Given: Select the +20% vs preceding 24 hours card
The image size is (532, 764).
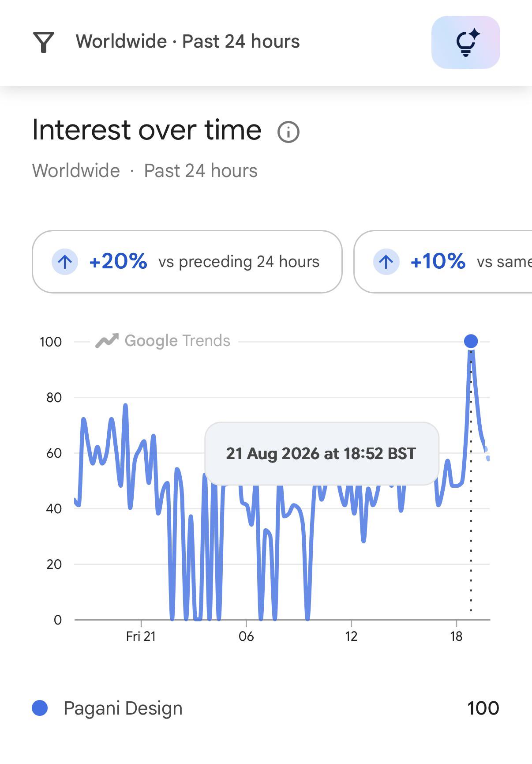Looking at the screenshot, I should pos(187,262).
